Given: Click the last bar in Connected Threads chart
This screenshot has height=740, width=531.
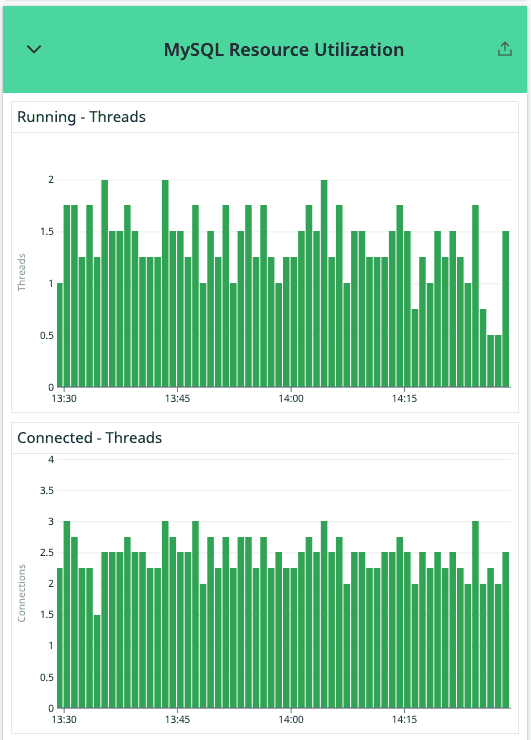Looking at the screenshot, I should point(506,630).
